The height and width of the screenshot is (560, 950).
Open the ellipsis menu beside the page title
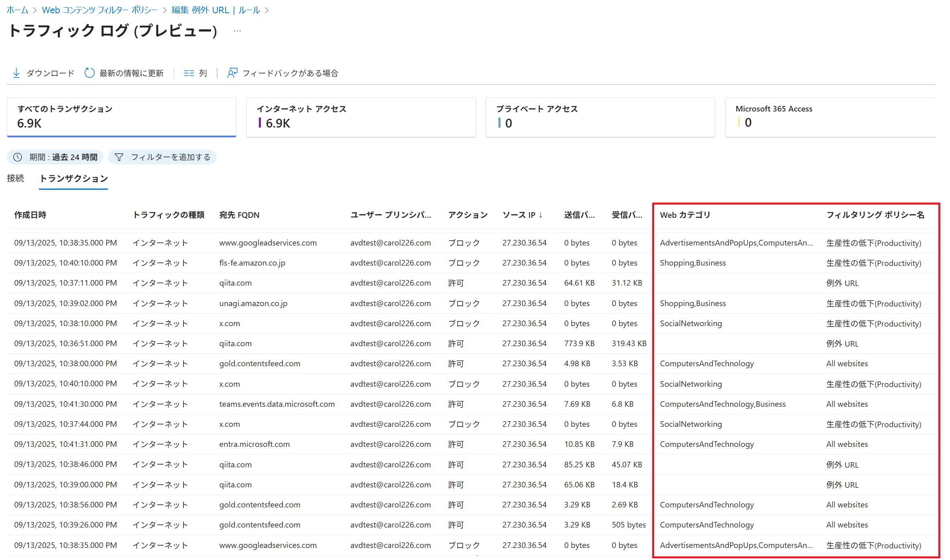coord(237,31)
